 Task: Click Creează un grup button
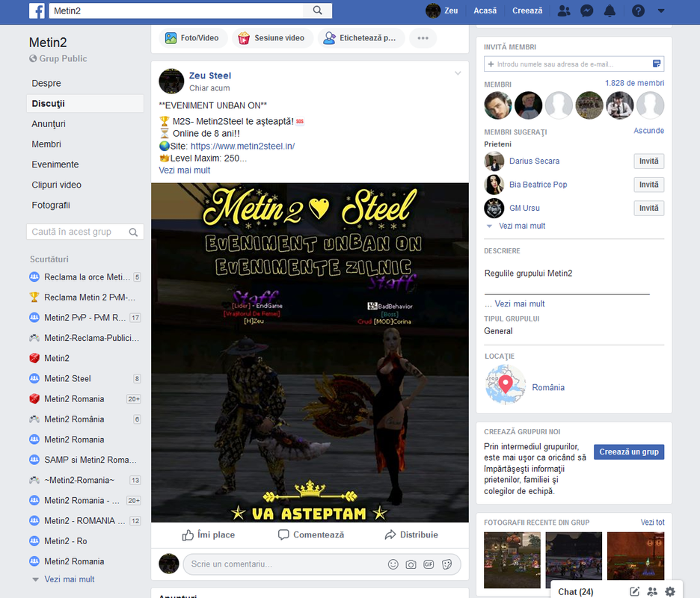point(629,452)
